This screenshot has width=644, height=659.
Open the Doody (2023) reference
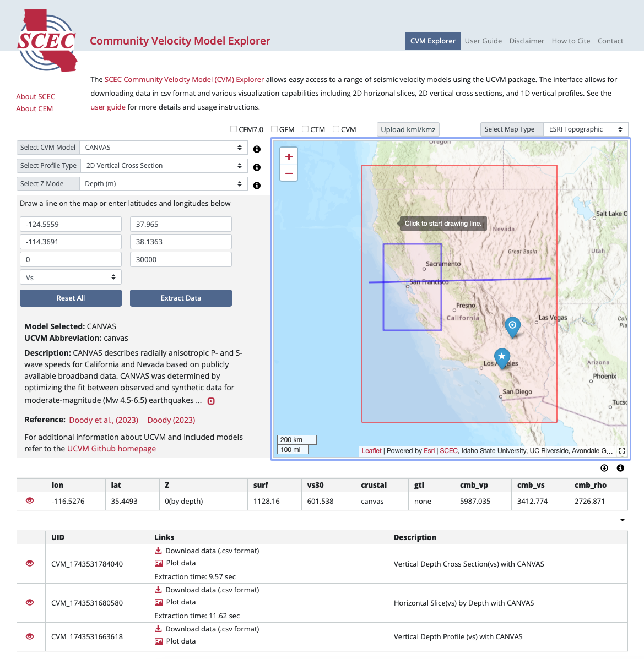[171, 420]
